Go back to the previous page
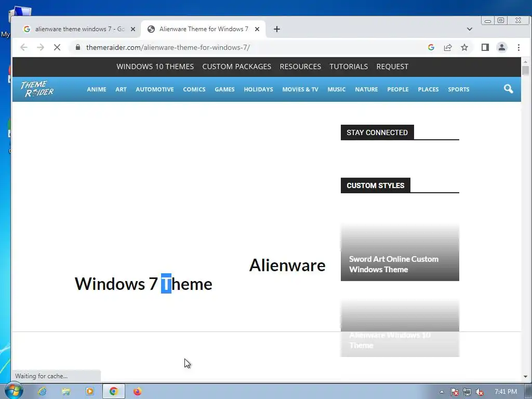 coord(24,47)
